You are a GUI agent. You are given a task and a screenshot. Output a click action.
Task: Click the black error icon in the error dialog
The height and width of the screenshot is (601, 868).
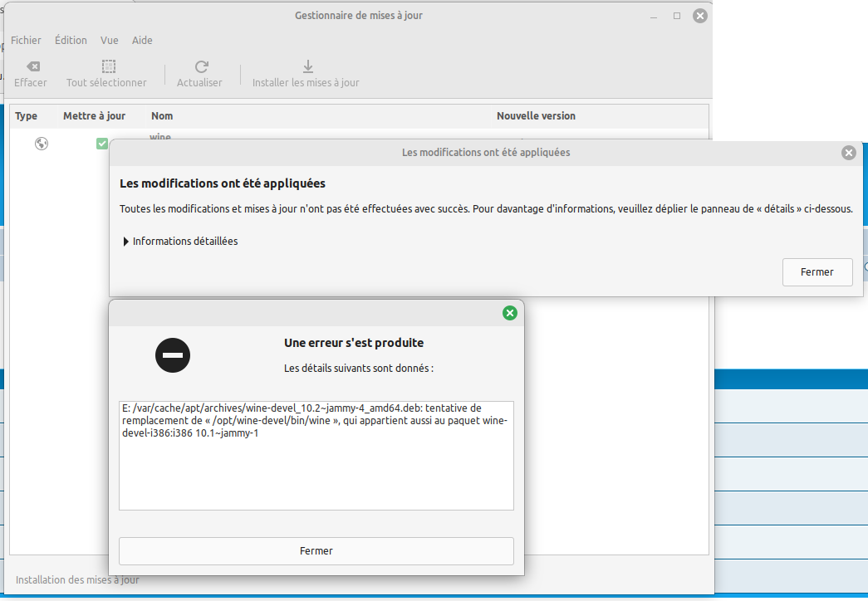tap(173, 355)
